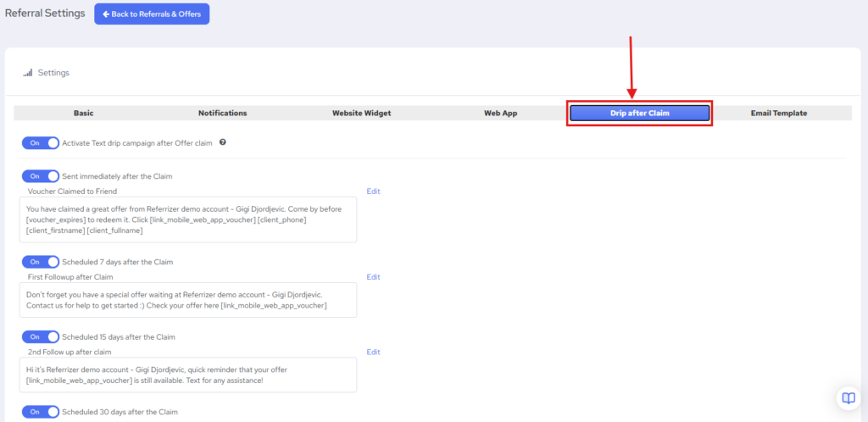The image size is (868, 422).
Task: Click Back to Referrals & Offers button
Action: tap(152, 14)
